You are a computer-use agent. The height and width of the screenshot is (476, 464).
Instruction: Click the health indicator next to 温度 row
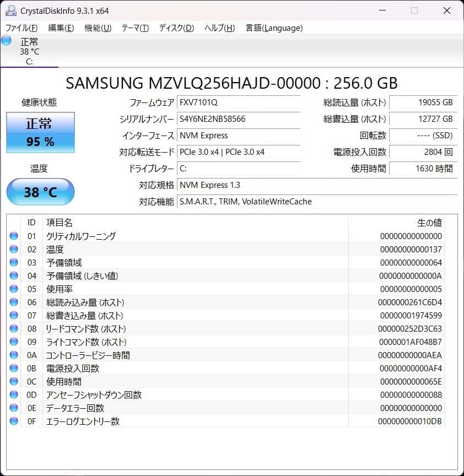pos(14,249)
